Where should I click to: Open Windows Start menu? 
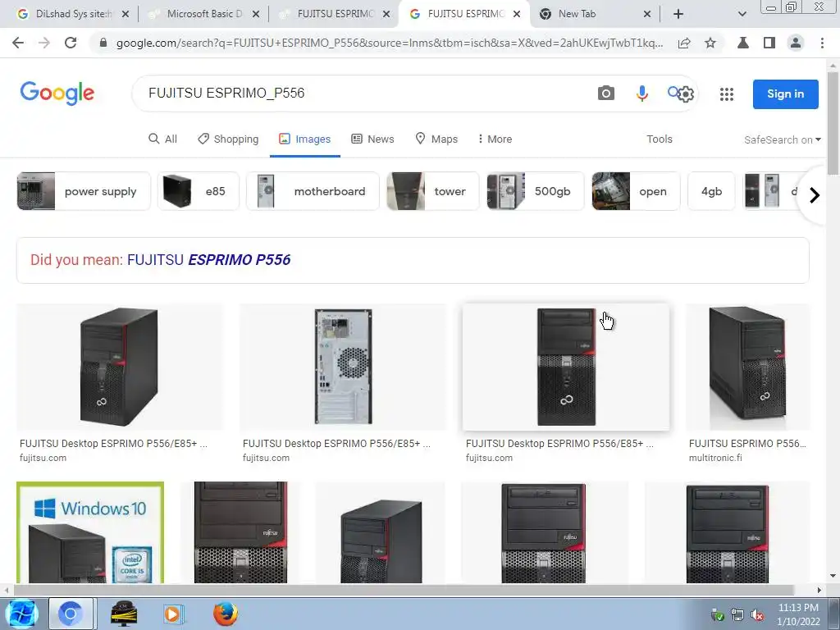click(21, 614)
